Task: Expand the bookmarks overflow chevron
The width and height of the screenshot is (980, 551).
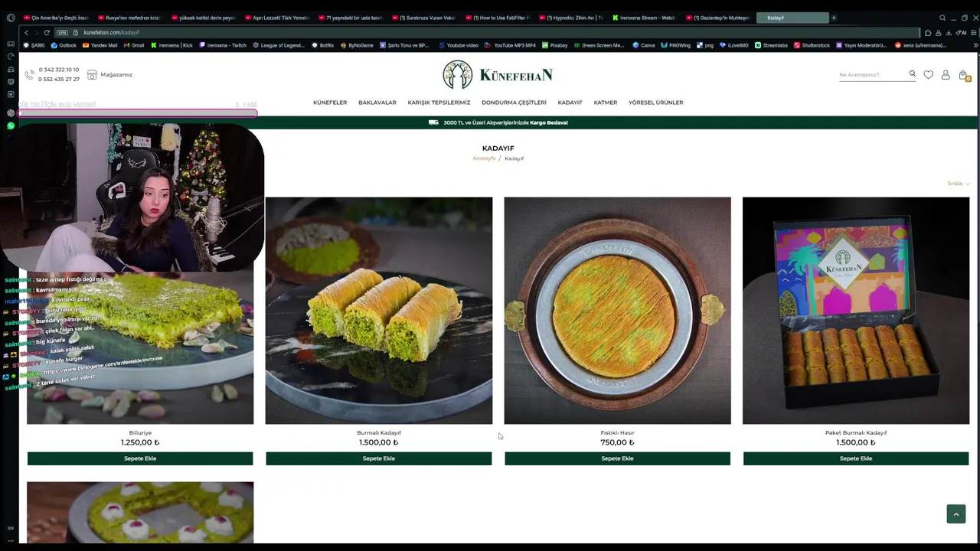Action: click(x=975, y=45)
